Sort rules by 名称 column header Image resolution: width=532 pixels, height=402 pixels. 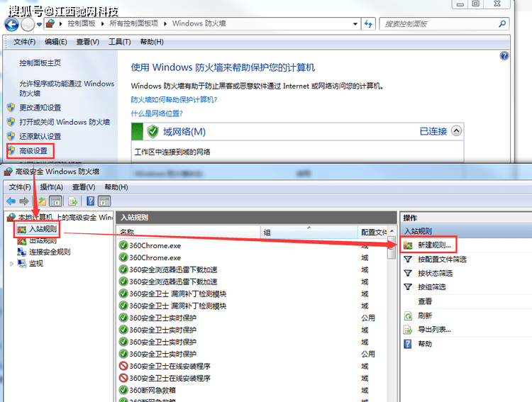click(x=189, y=232)
